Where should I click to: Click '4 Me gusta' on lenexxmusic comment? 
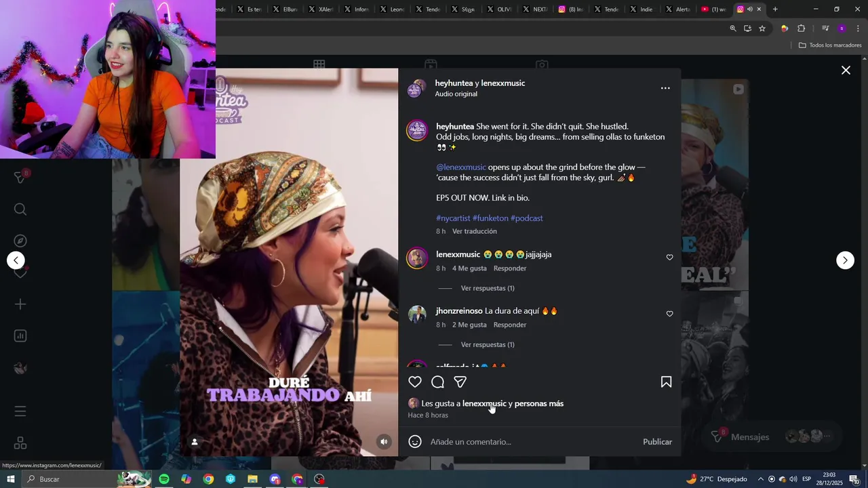(x=469, y=268)
